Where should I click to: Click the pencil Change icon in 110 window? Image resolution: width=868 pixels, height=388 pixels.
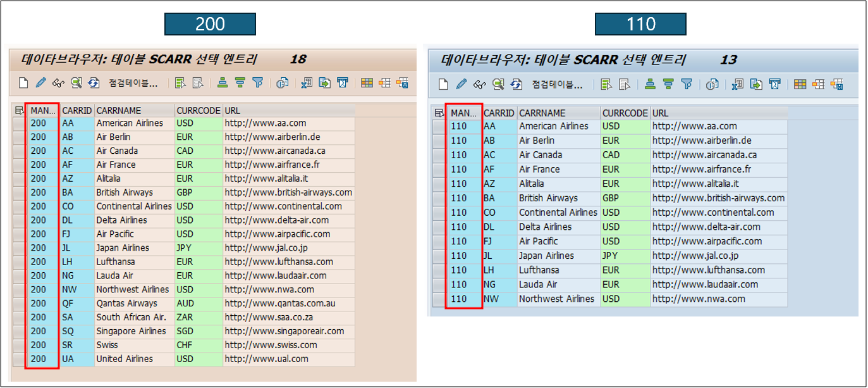pos(462,84)
